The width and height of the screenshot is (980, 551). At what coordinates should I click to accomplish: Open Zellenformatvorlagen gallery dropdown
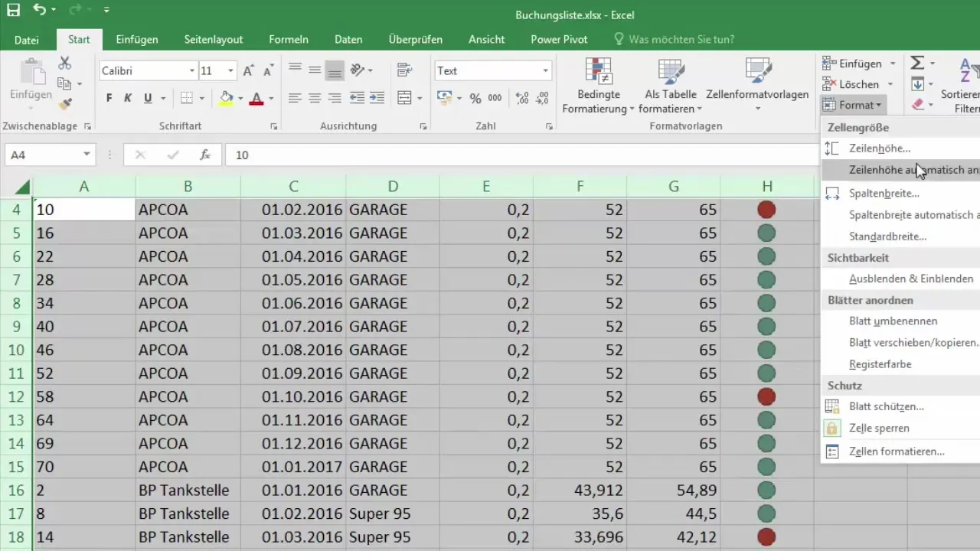[x=757, y=86]
